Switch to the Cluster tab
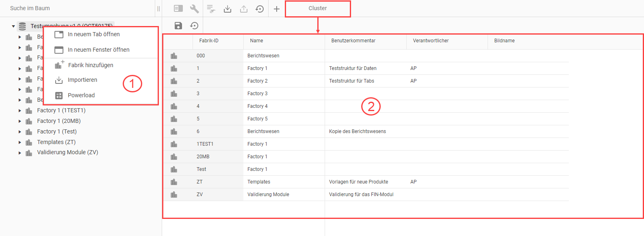Image resolution: width=644 pixels, height=236 pixels. [x=317, y=9]
